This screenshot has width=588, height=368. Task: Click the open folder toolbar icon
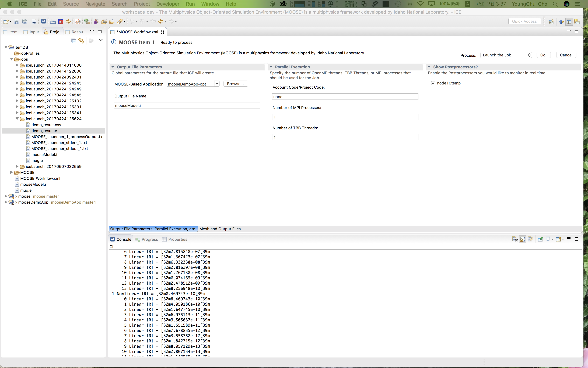click(x=112, y=21)
